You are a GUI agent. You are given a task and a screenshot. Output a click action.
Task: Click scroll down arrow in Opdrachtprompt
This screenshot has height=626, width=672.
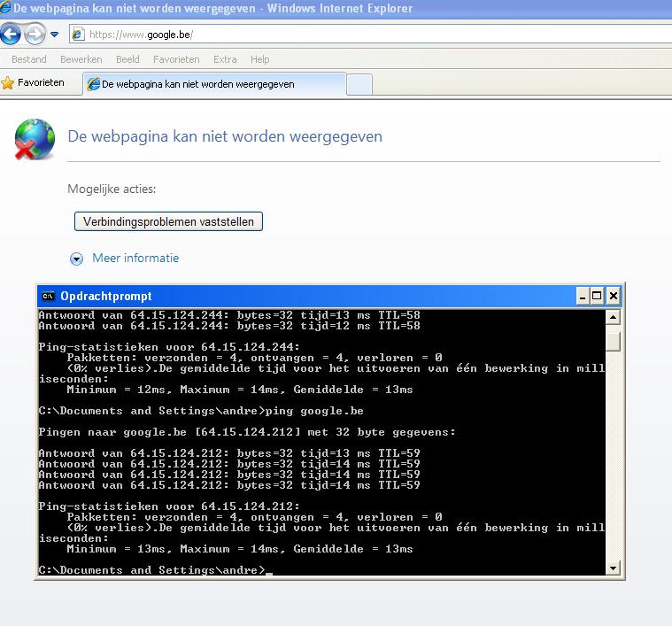coord(614,568)
